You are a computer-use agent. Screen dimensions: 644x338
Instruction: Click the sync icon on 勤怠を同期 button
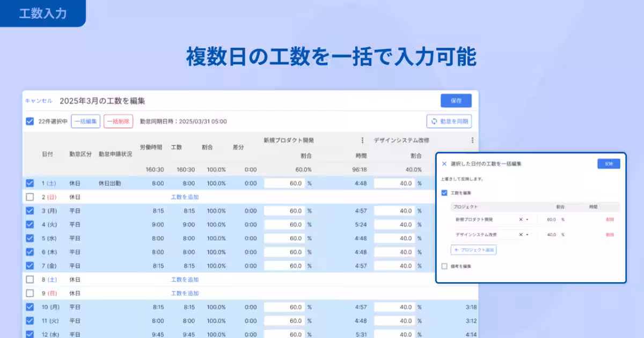click(434, 121)
